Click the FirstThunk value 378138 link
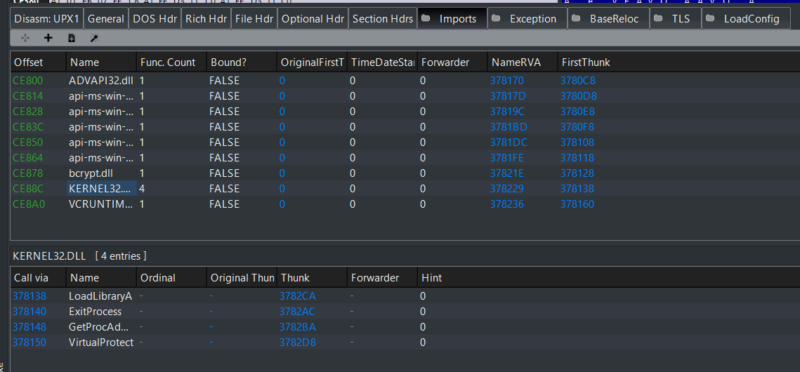 (x=577, y=189)
